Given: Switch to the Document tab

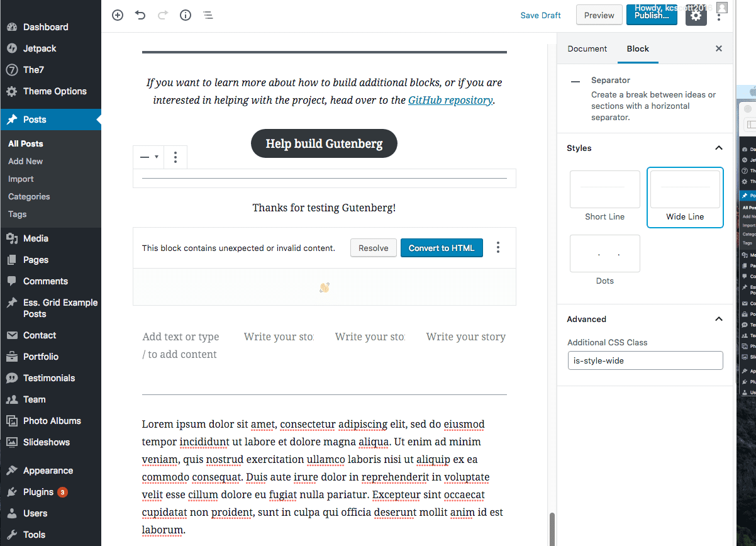Looking at the screenshot, I should click(587, 48).
